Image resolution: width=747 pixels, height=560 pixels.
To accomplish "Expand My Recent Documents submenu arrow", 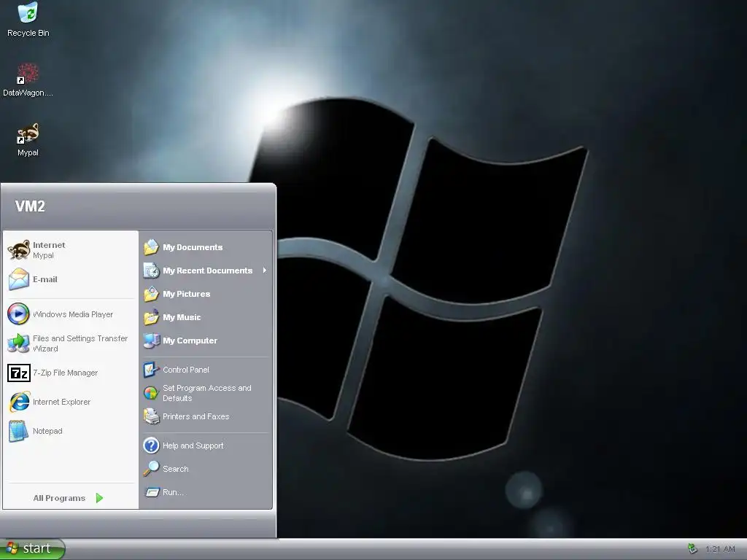I will click(x=264, y=271).
